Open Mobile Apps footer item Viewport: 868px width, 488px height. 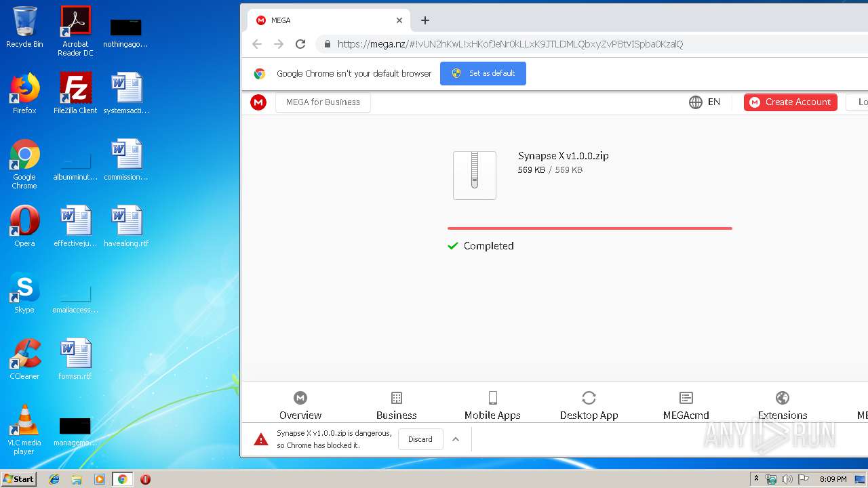[x=492, y=405]
